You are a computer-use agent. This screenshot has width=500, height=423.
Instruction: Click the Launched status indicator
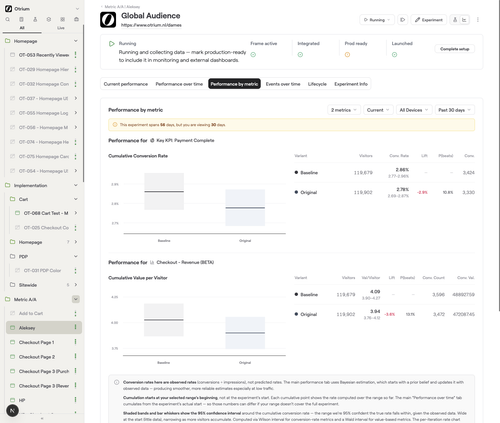[394, 55]
